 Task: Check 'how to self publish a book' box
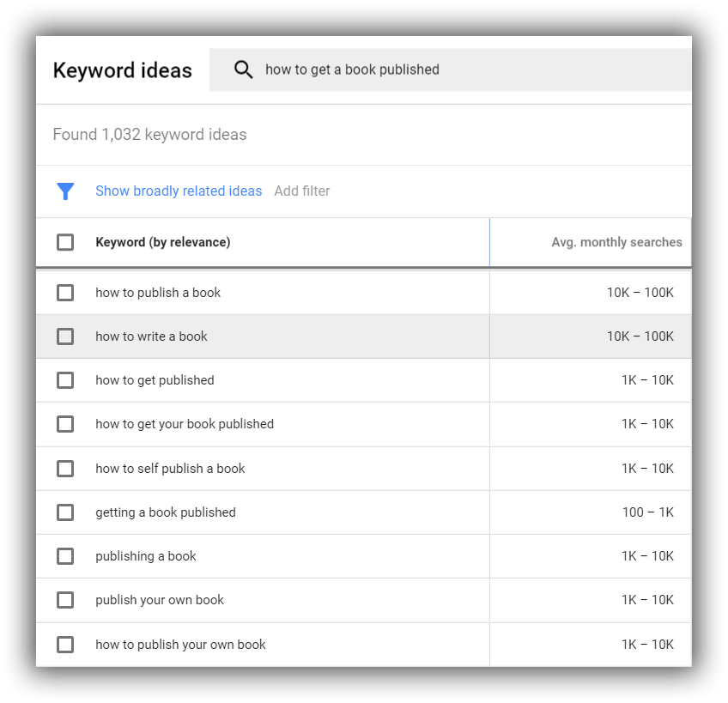[x=65, y=469]
